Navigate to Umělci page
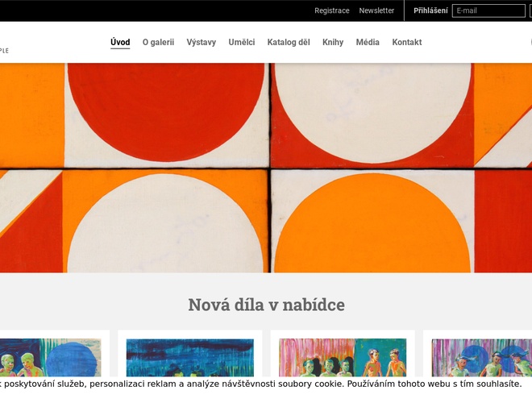532x403 pixels. coord(242,43)
